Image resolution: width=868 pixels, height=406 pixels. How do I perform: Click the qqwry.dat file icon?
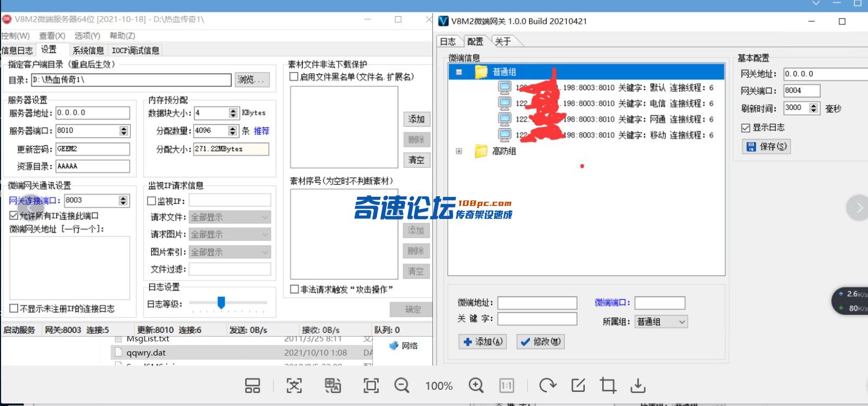(x=118, y=353)
